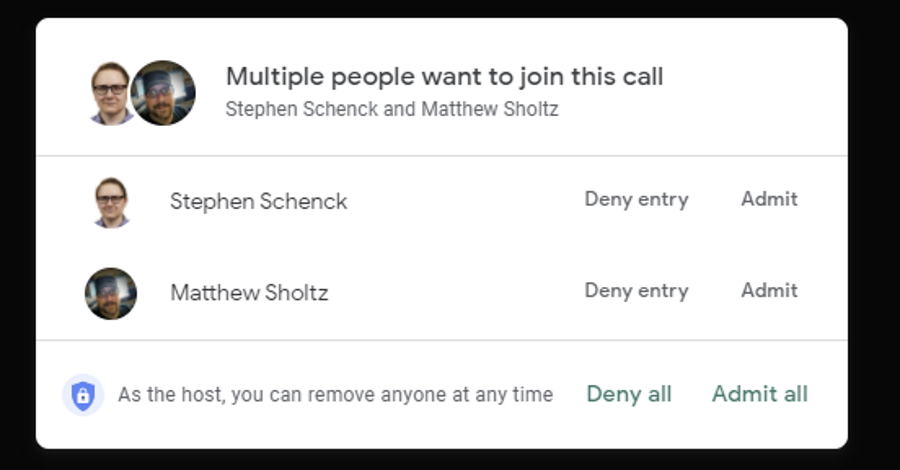Click the host can remove anyone notice

coord(335,395)
